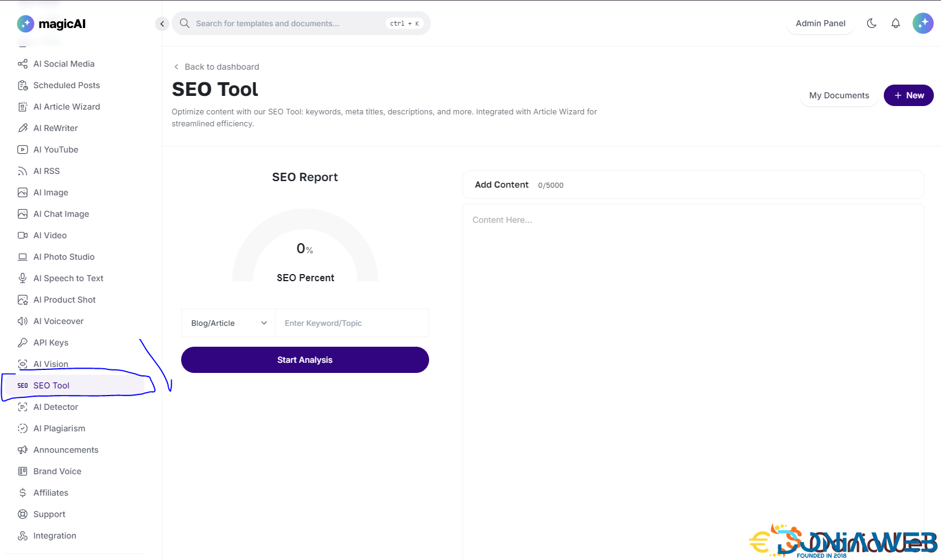Click the AI Voiceover speaker icon

pos(23,321)
